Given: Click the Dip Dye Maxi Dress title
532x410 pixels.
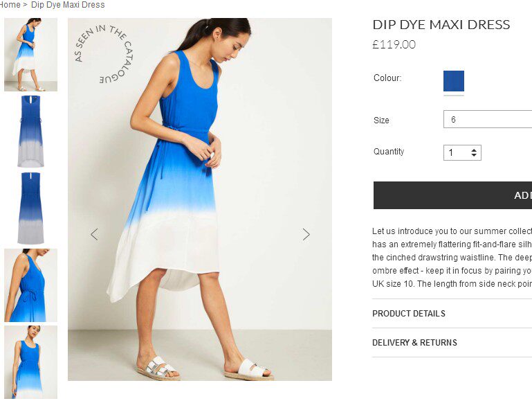Looking at the screenshot, I should point(441,24).
